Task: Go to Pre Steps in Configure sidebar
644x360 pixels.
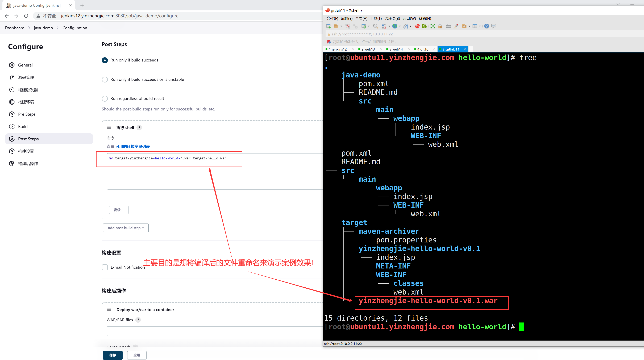Action: click(x=27, y=114)
